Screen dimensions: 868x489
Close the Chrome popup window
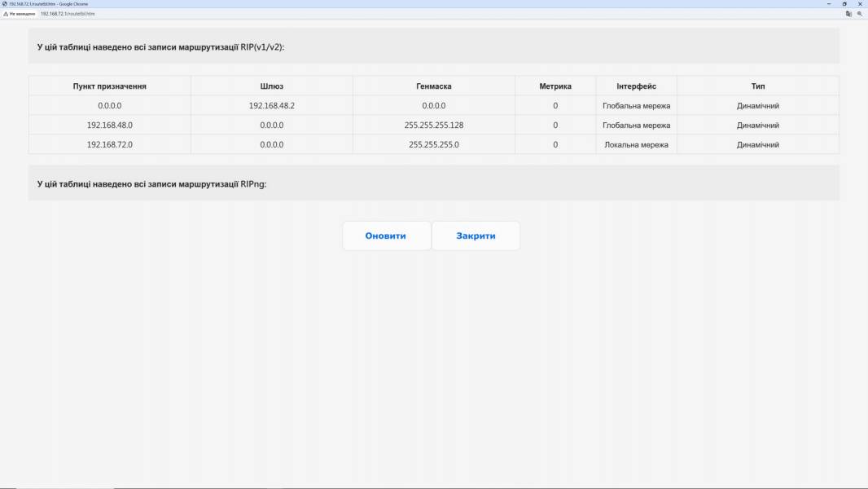click(x=860, y=4)
